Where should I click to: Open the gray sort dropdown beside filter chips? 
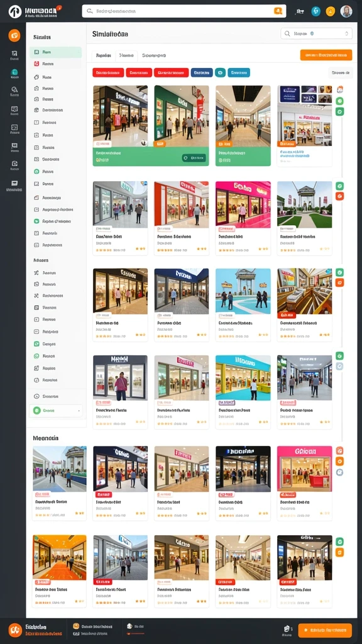[x=341, y=73]
